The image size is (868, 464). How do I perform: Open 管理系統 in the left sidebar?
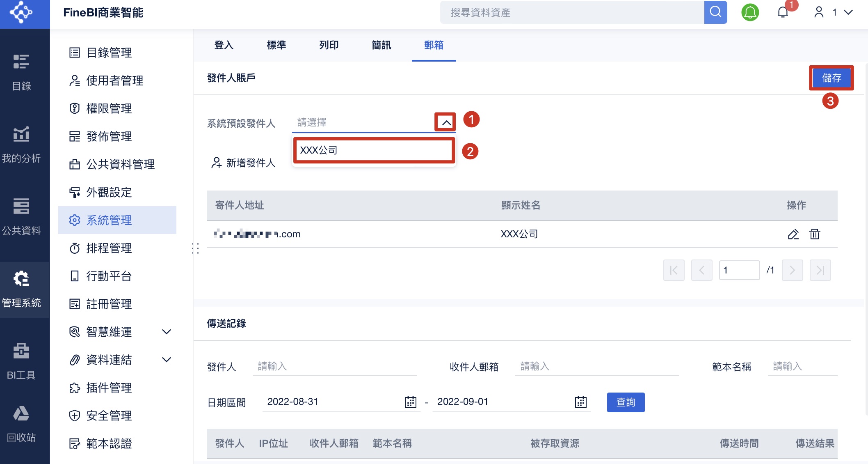click(x=21, y=289)
